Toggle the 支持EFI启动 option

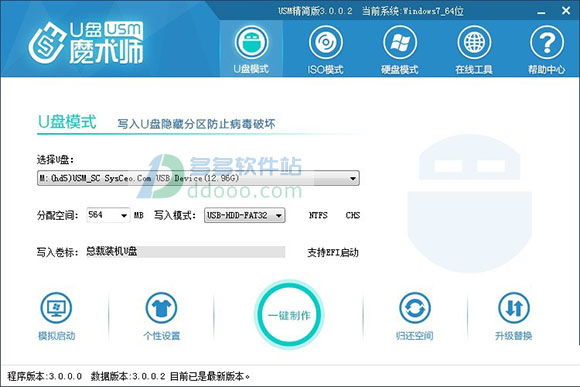333,252
